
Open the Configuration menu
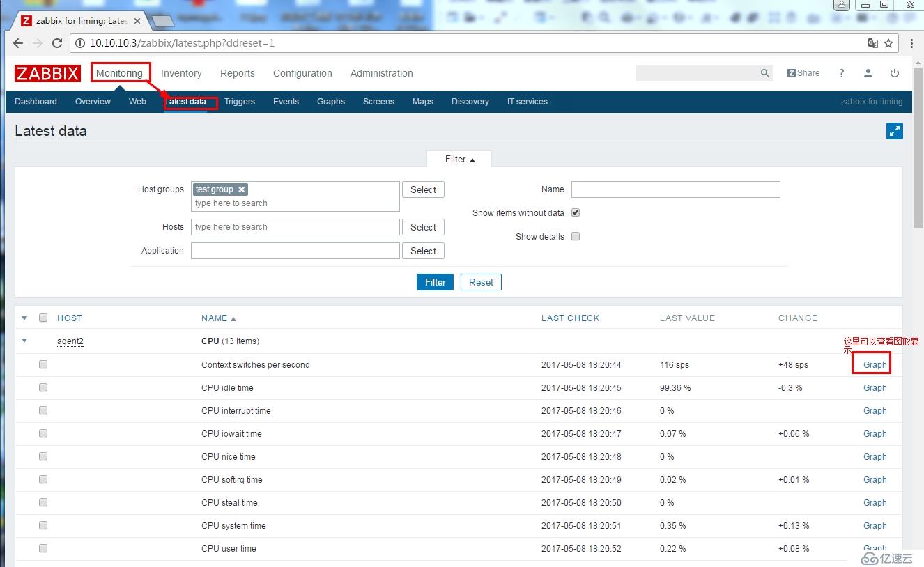302,73
